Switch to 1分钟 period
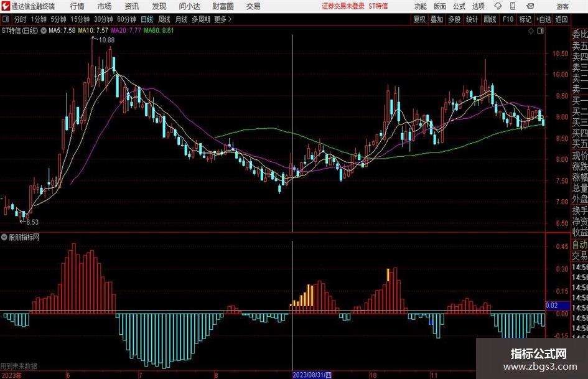Screen dimensions: 588x379 tap(38, 19)
